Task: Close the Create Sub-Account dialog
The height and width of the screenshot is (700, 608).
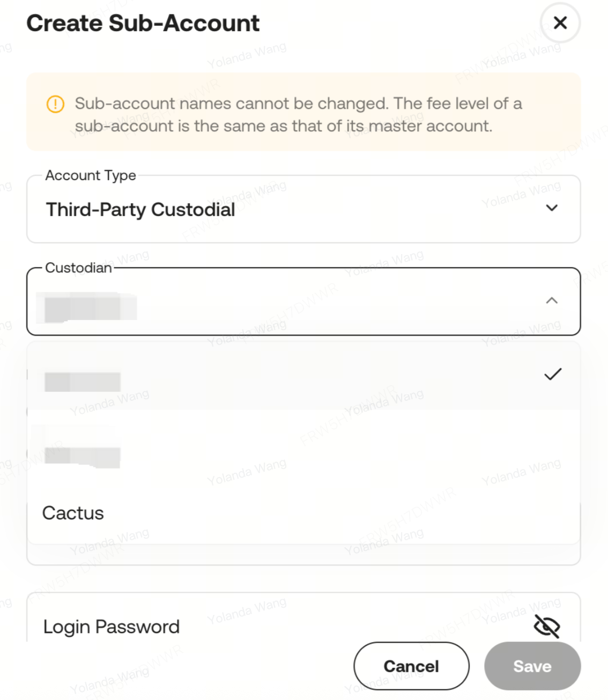Action: click(560, 23)
